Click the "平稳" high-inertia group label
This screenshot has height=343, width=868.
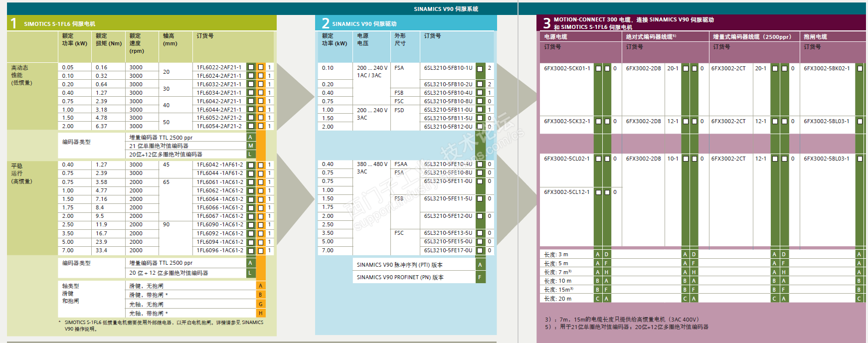tap(17, 166)
